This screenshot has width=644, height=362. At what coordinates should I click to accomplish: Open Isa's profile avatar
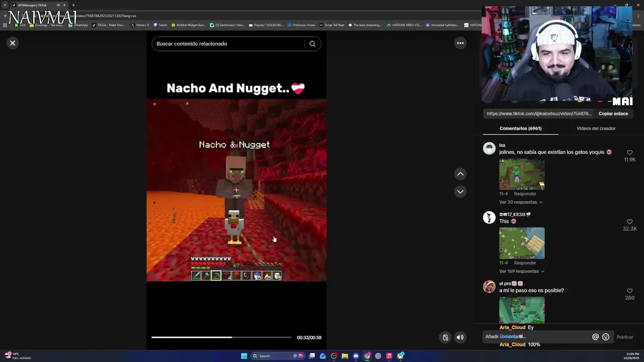489,148
